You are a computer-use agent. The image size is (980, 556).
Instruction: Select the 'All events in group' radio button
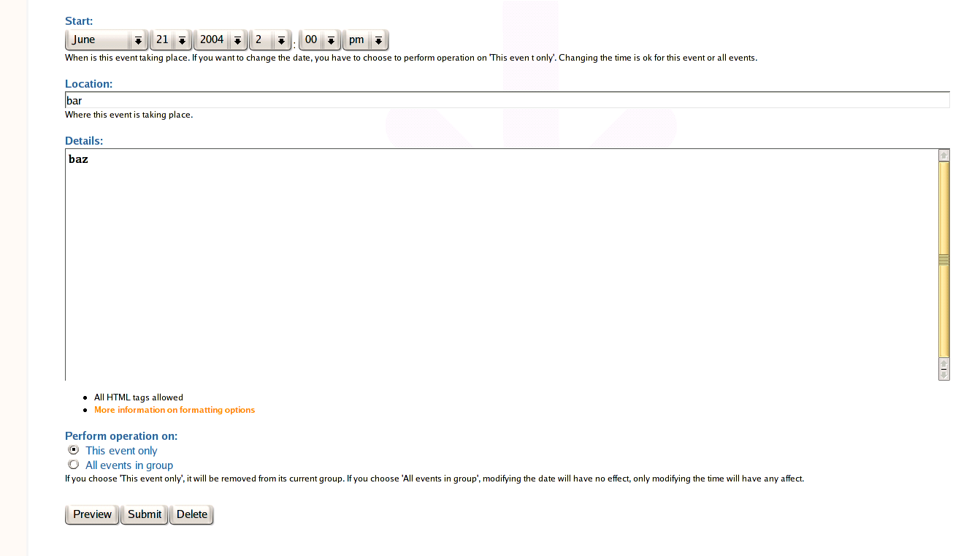(x=73, y=464)
